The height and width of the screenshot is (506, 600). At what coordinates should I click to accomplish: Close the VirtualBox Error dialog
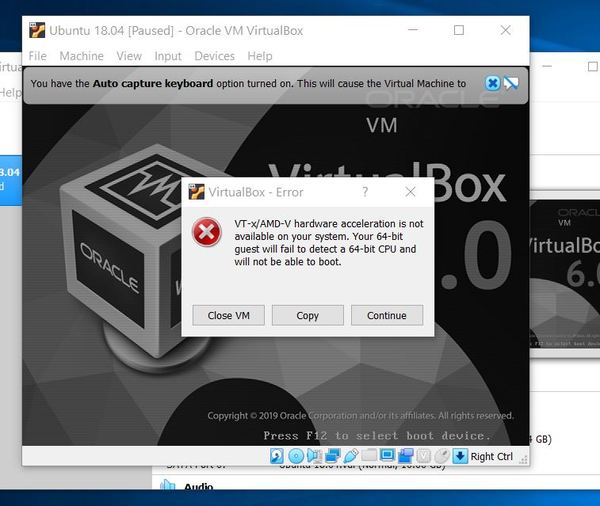point(410,192)
